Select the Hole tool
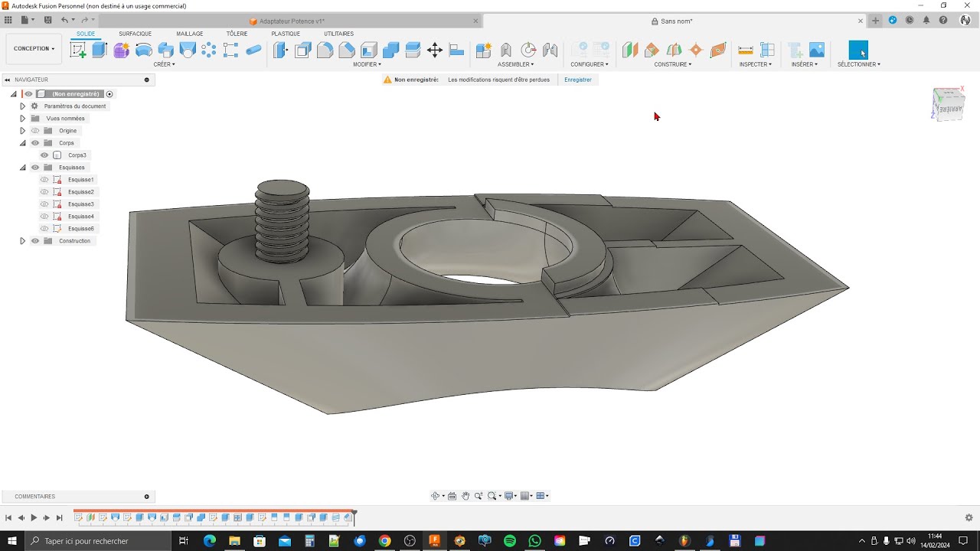 [188, 51]
